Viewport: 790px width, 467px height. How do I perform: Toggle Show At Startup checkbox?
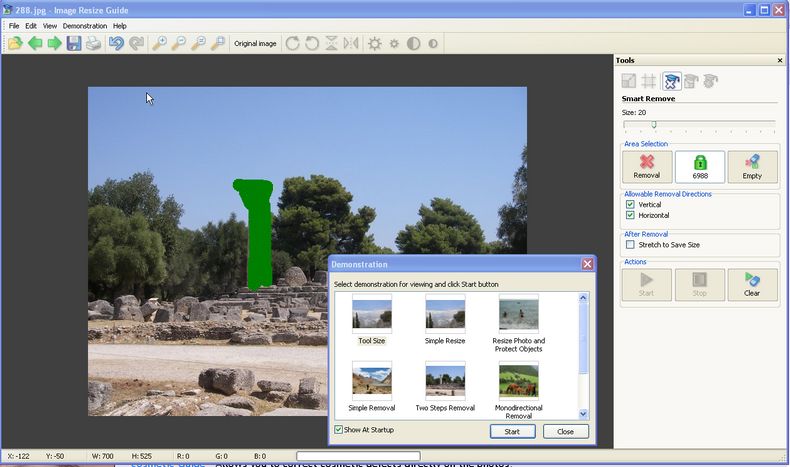point(339,430)
